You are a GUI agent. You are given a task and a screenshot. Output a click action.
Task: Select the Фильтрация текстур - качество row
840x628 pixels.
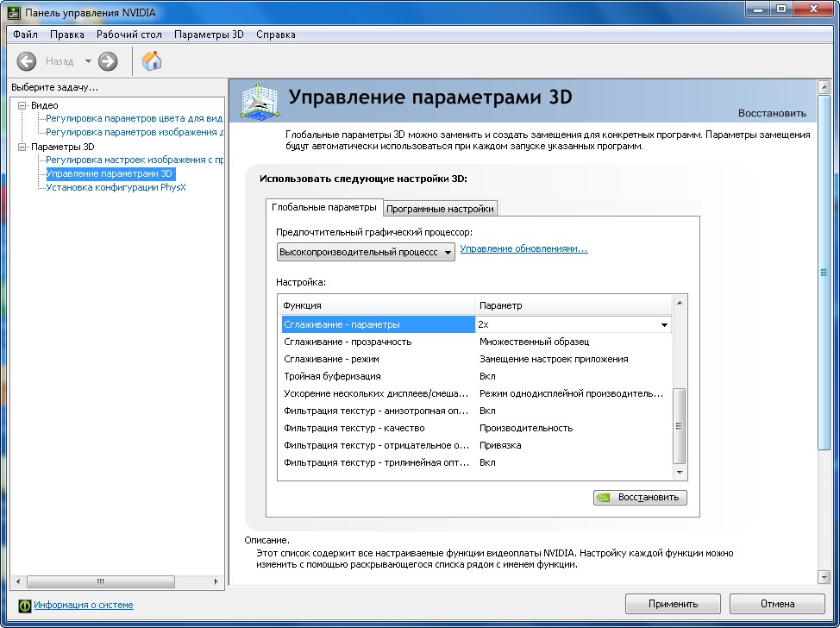click(x=476, y=428)
